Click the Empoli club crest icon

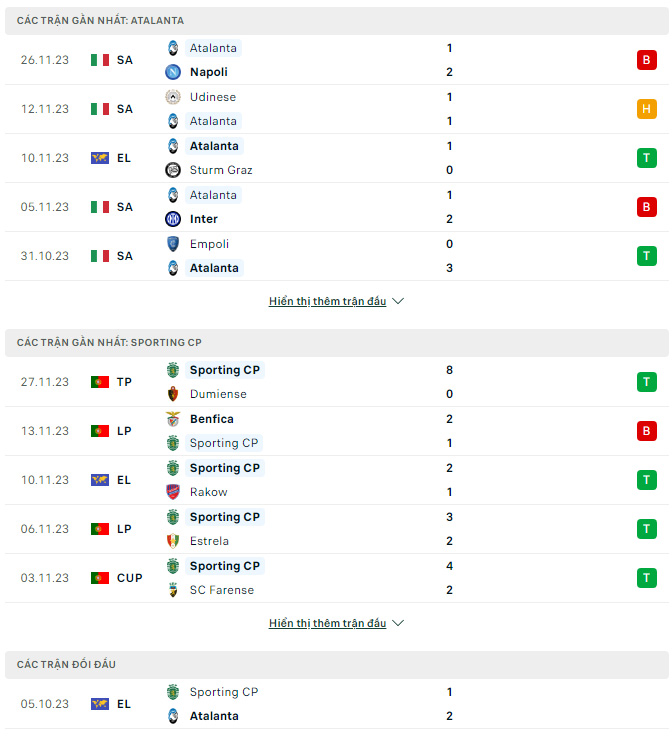pos(173,244)
